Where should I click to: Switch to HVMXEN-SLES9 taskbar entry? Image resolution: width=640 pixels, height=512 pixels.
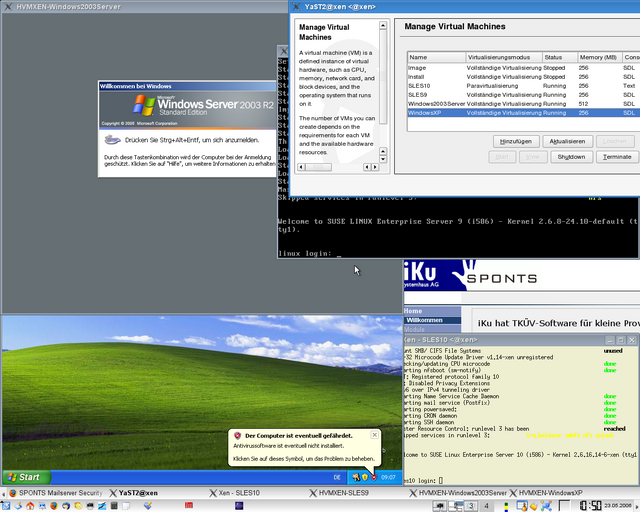(x=339, y=493)
